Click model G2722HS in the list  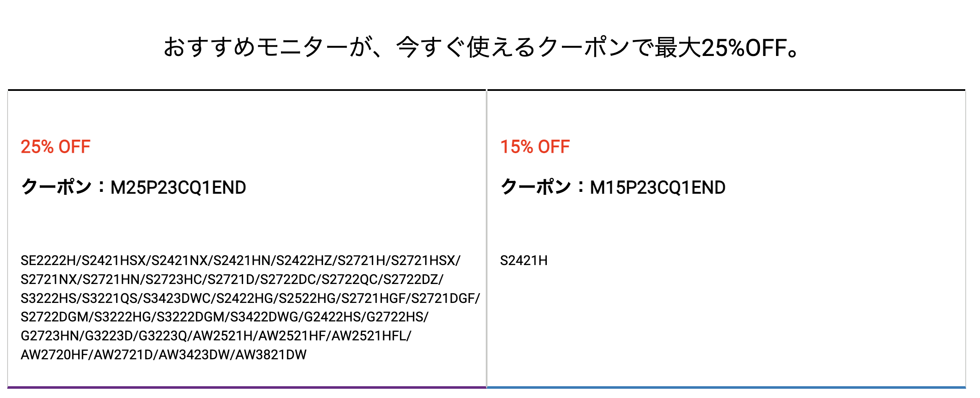(395, 317)
